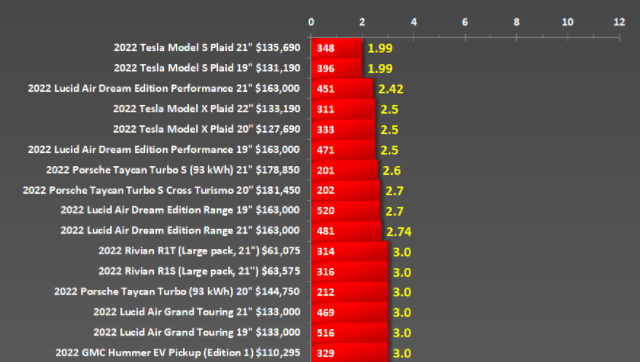Click the red bar showing 316
This screenshot has width=640, height=362.
[350, 272]
